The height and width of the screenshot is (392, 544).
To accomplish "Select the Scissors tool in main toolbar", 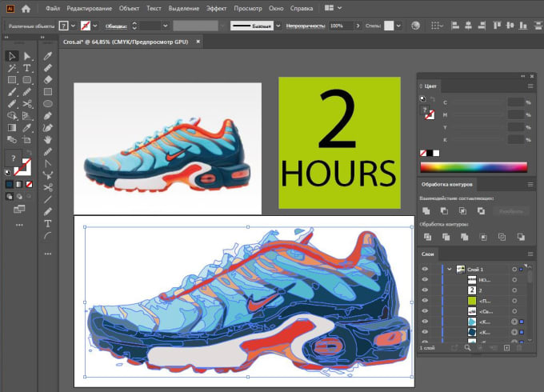I will pyautogui.click(x=27, y=104).
